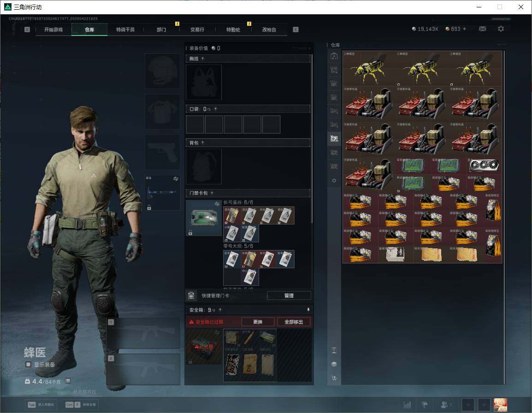532x413 pixels.
Task: Select the third warehouse container sidebar icon
Action: click(x=334, y=83)
